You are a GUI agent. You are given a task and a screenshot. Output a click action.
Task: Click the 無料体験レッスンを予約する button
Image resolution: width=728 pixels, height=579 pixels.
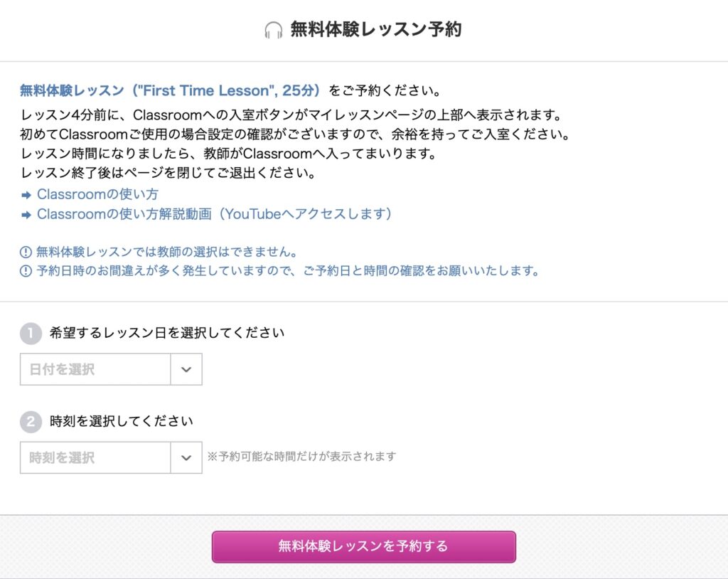coord(364,547)
